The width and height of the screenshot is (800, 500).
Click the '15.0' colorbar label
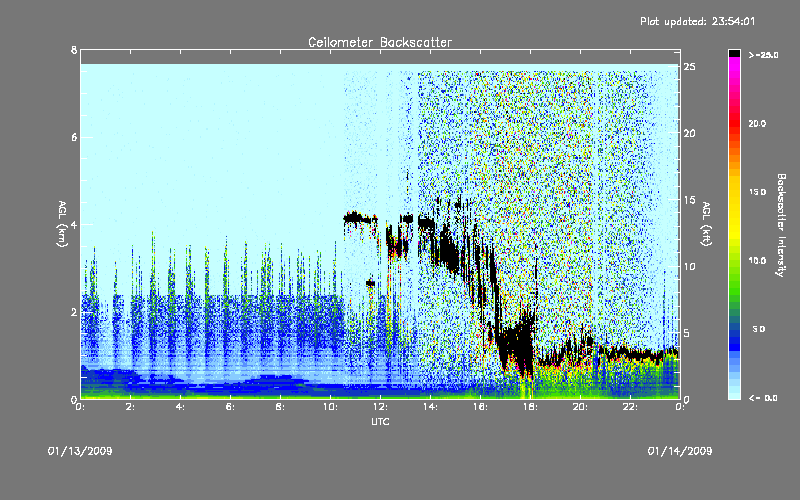(757, 192)
